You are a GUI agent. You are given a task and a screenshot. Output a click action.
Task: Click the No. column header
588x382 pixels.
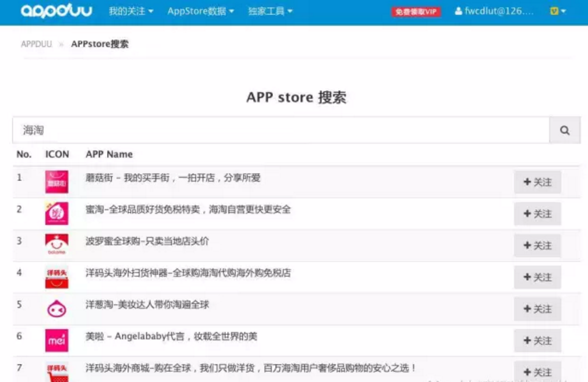pyautogui.click(x=24, y=154)
